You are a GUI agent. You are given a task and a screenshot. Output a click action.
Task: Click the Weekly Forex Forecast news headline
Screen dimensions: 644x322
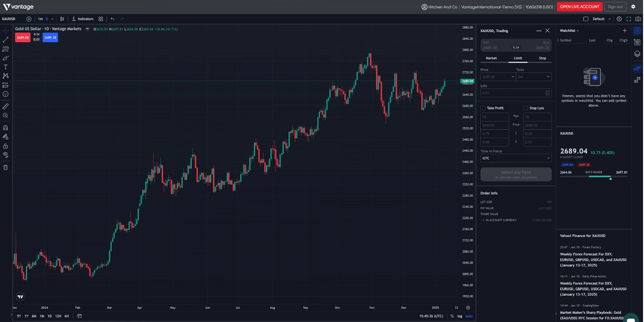(x=593, y=259)
